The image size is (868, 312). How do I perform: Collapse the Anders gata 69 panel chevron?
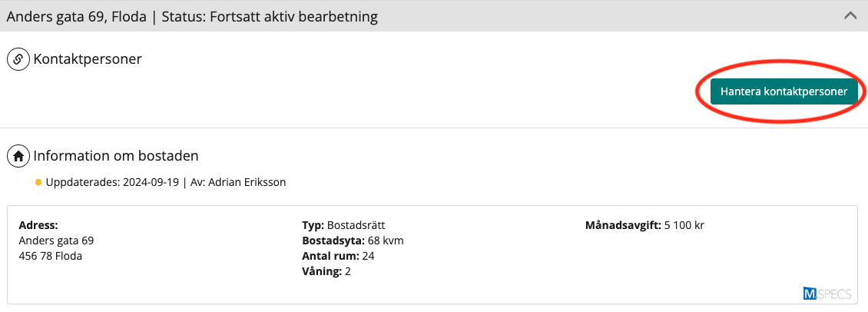(850, 15)
